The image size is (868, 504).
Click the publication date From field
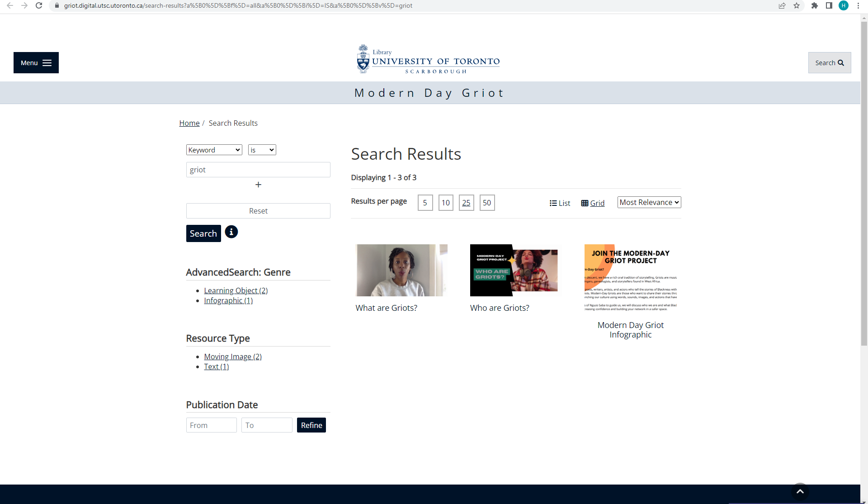(x=212, y=425)
